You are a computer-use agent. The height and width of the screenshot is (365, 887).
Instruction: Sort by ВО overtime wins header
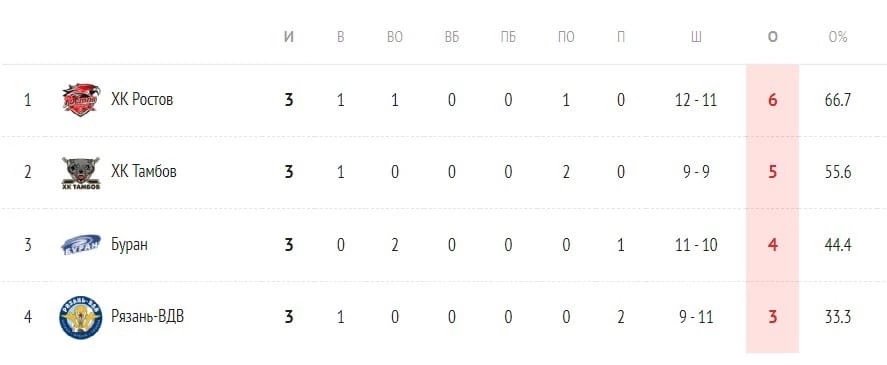tap(395, 37)
